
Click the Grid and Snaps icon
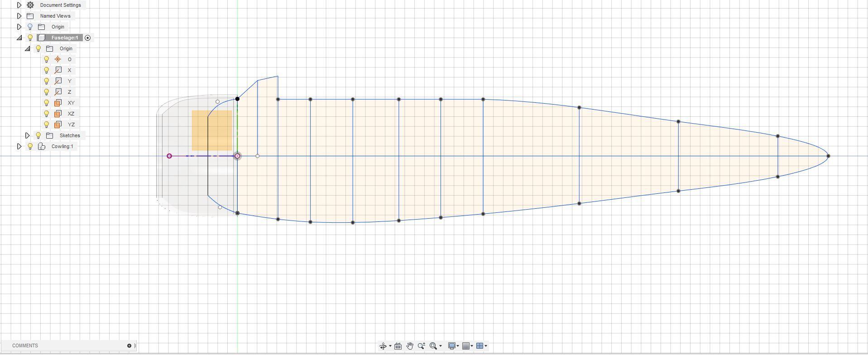pos(466,346)
